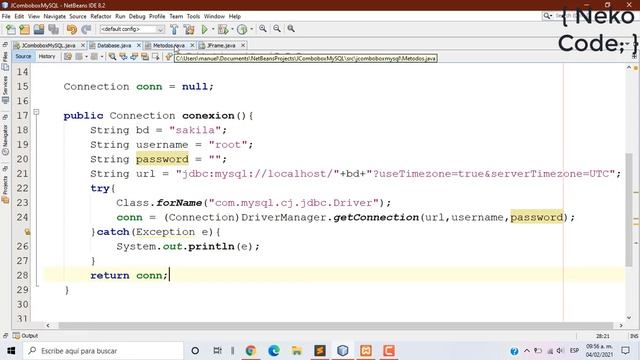Click the Open Project toolbar icon
Screen dimensions: 640x360
[x=39, y=29]
